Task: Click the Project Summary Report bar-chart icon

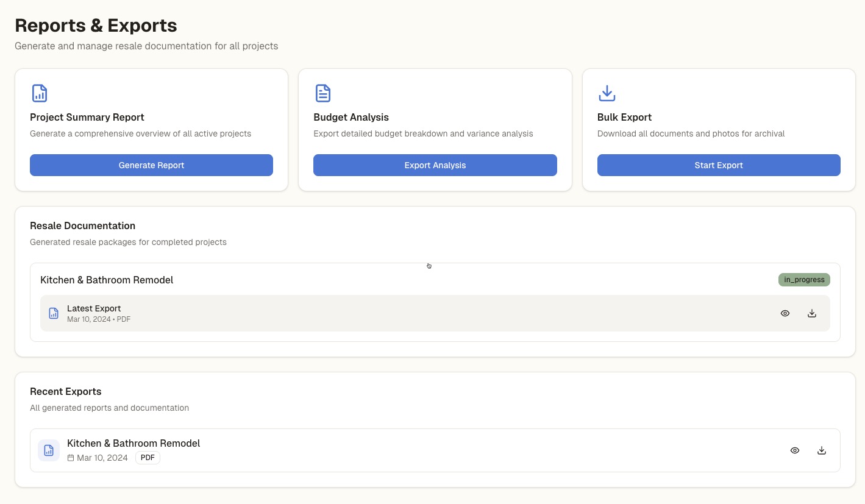Action: [x=39, y=93]
